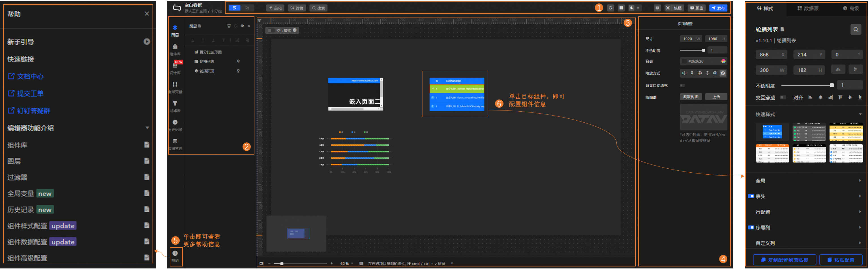Close the 帮助 help panel
Screen dimensions: 868x269
(147, 14)
